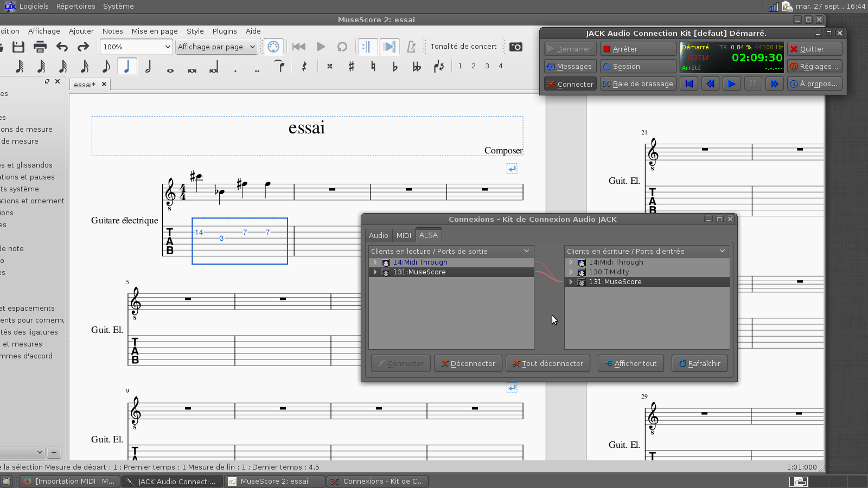The width and height of the screenshot is (868, 488).
Task: Click the Print icon in toolbar
Action: coord(40,47)
